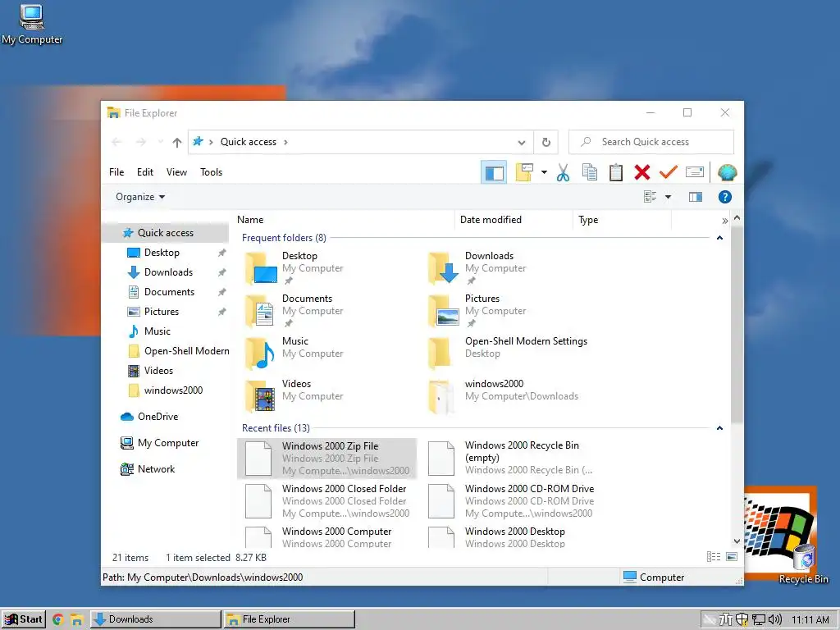Open the blue Help question mark
The height and width of the screenshot is (630, 840).
click(725, 197)
